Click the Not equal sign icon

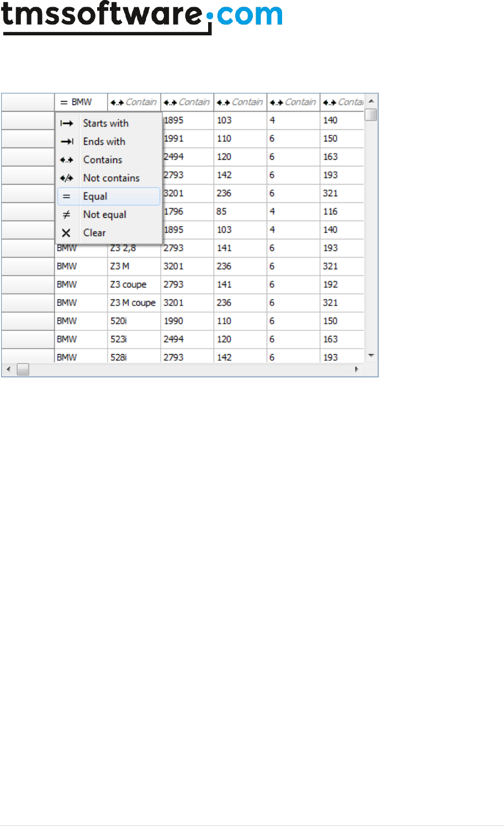(x=66, y=214)
